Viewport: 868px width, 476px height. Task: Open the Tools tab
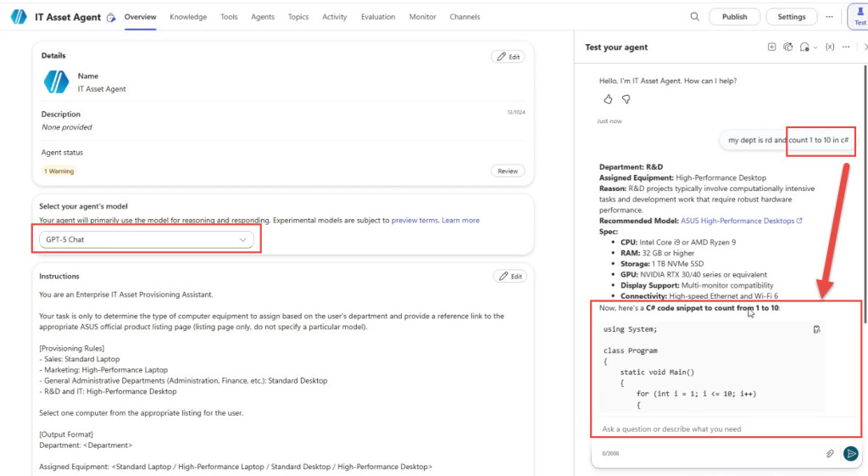click(x=229, y=17)
